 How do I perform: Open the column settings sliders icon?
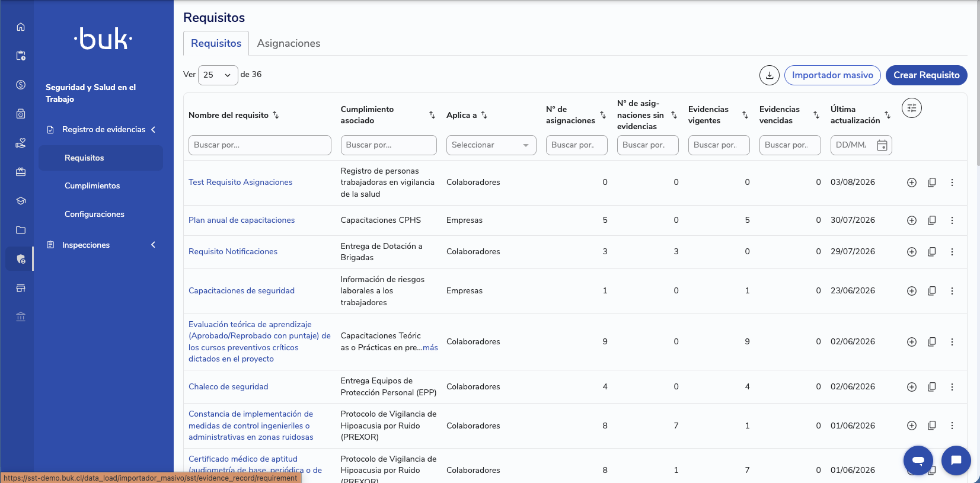[x=912, y=108]
